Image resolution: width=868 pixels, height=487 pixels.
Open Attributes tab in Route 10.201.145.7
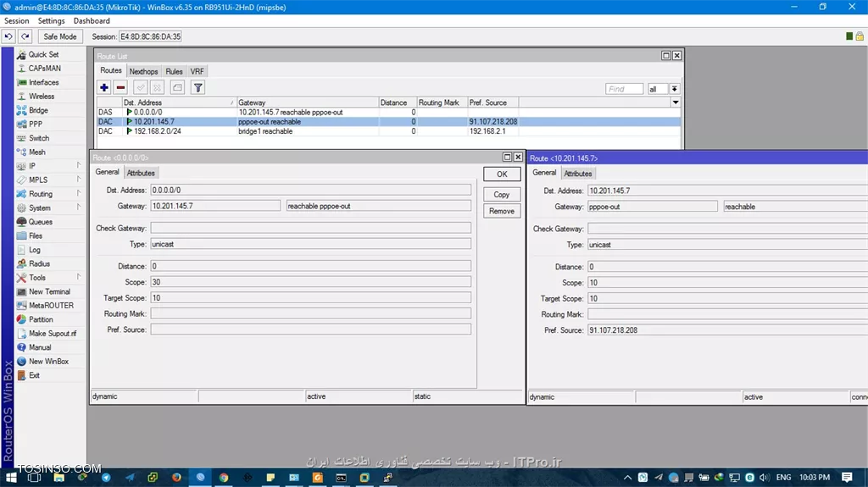click(x=578, y=174)
